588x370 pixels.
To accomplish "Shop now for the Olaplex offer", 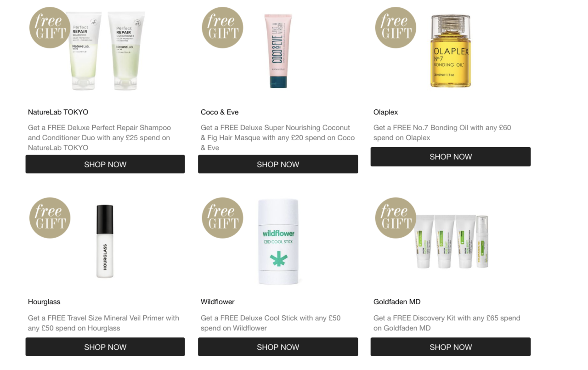I will [x=451, y=157].
